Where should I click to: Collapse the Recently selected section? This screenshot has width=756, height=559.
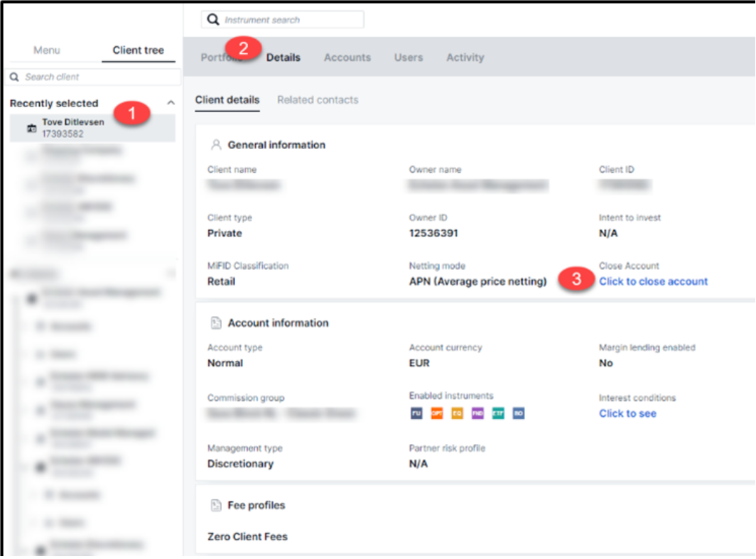[x=171, y=103]
